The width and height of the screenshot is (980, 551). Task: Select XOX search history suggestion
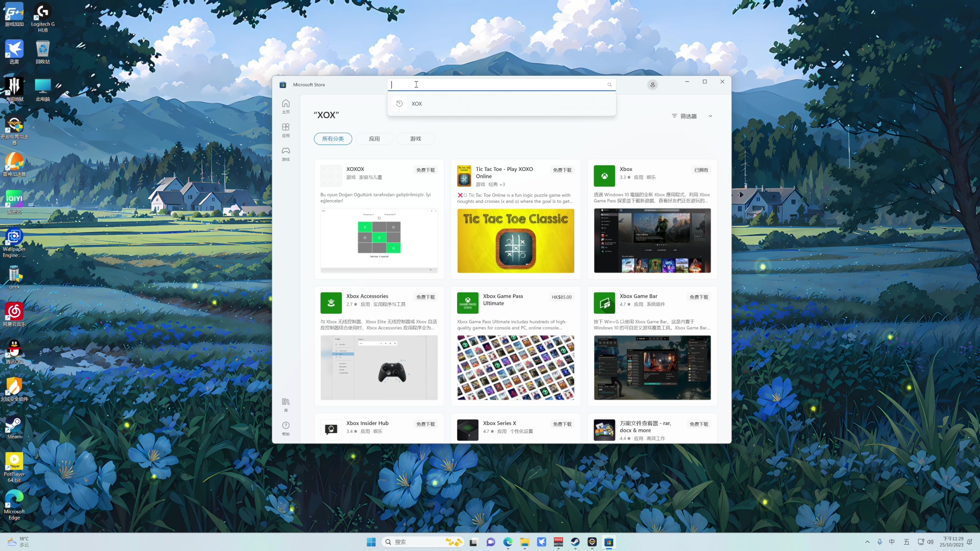tap(416, 104)
